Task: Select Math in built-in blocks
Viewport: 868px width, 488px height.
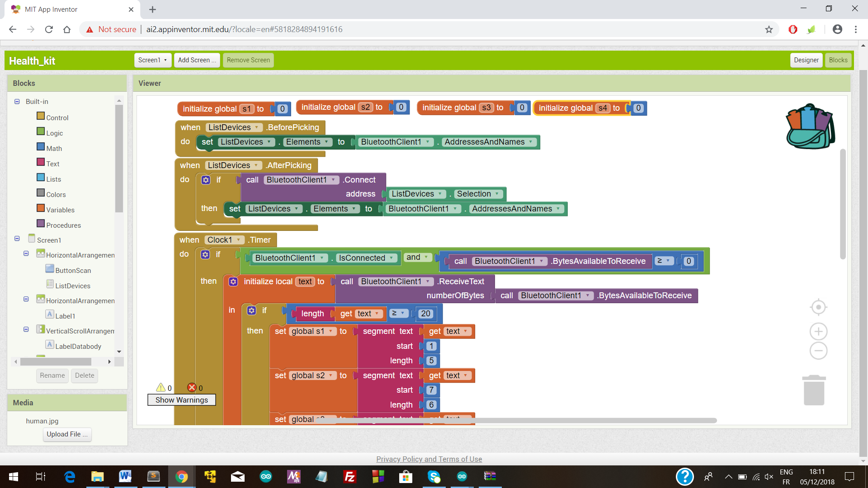Action: coord(54,148)
